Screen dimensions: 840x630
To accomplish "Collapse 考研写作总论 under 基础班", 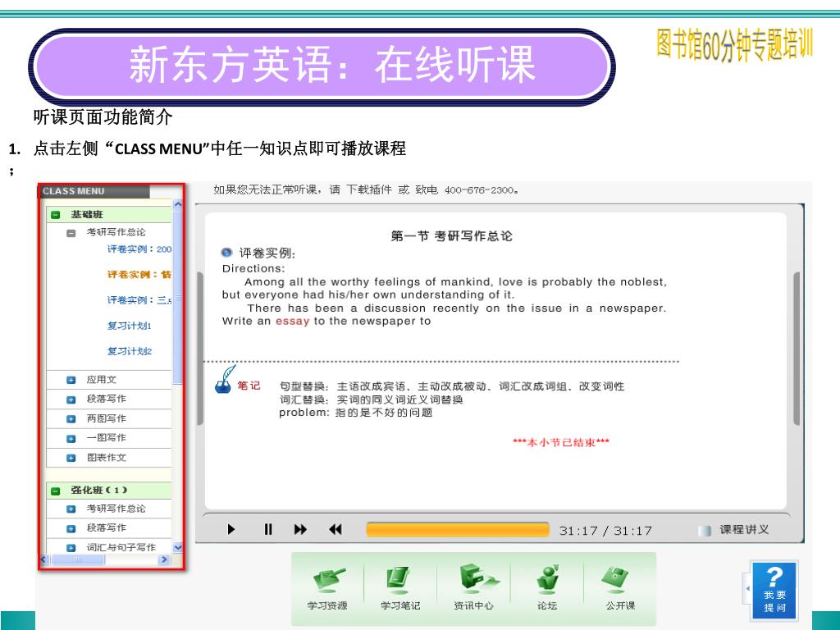I will pyautogui.click(x=71, y=233).
